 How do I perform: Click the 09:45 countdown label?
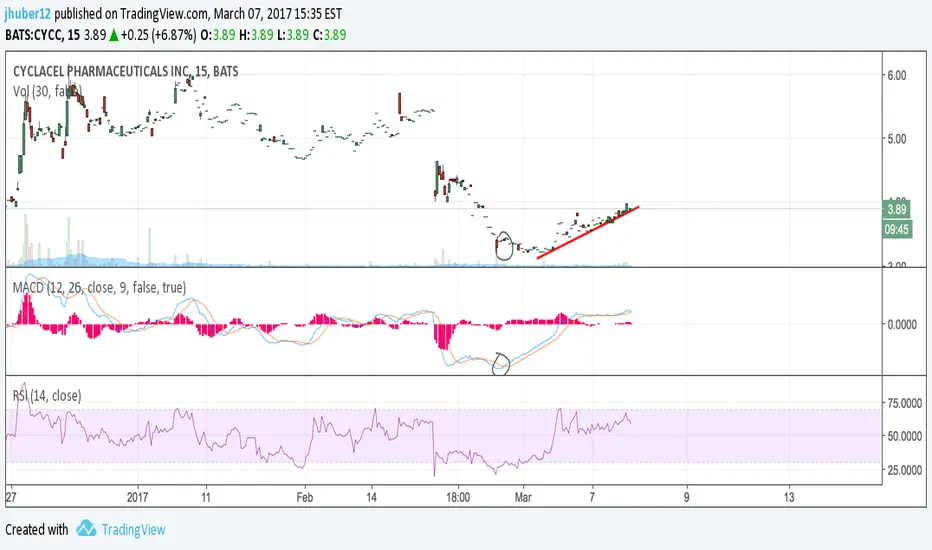click(x=896, y=230)
